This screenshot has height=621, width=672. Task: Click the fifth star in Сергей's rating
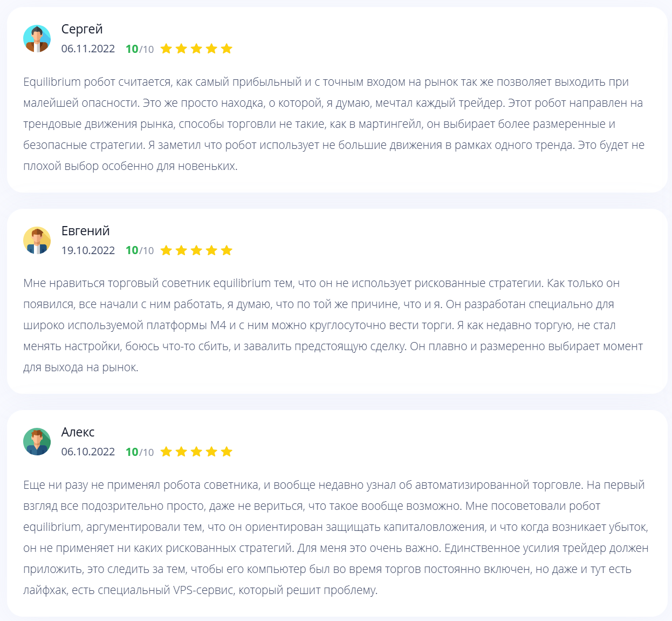[227, 49]
